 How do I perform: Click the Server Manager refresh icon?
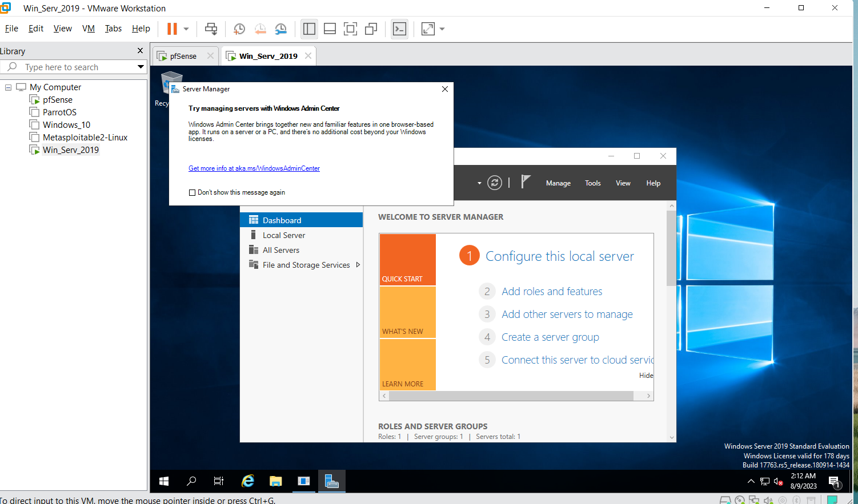click(495, 183)
